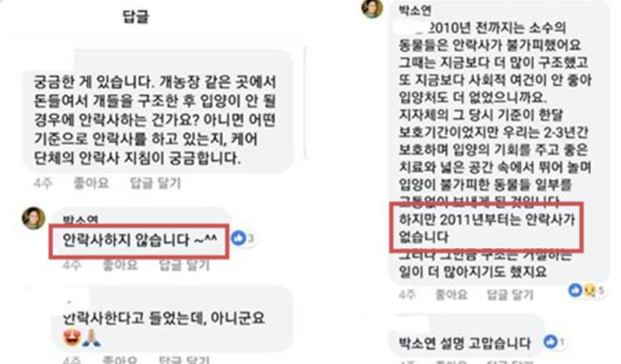Open 박소연's avatar beside the short reply
The image size is (621, 364).
34,218
